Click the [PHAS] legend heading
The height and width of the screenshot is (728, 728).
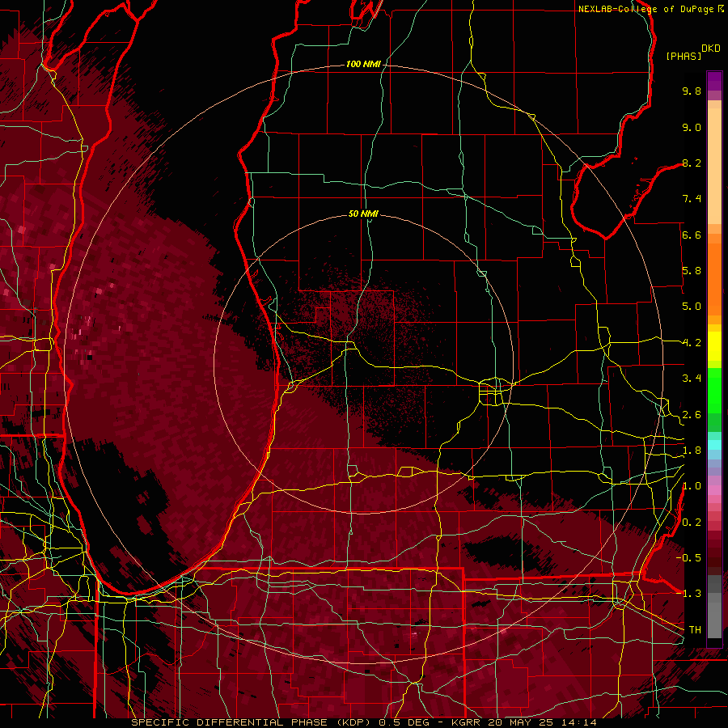(x=684, y=56)
